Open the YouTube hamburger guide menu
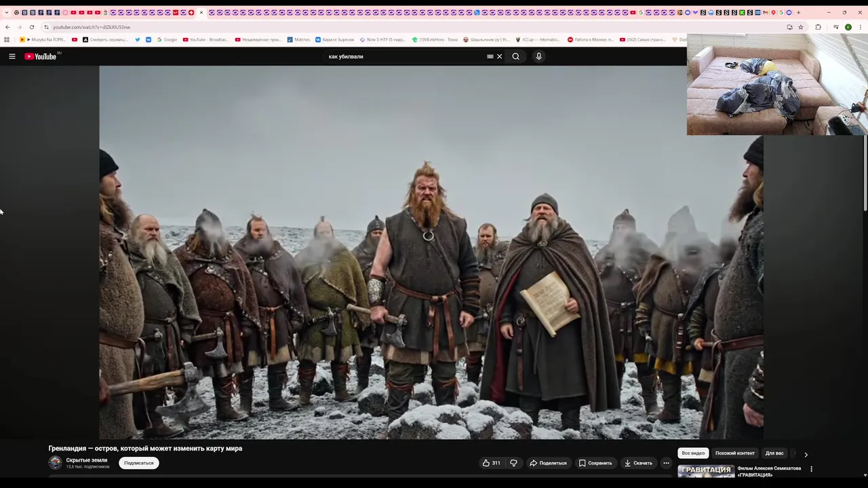868x488 pixels. tap(12, 56)
